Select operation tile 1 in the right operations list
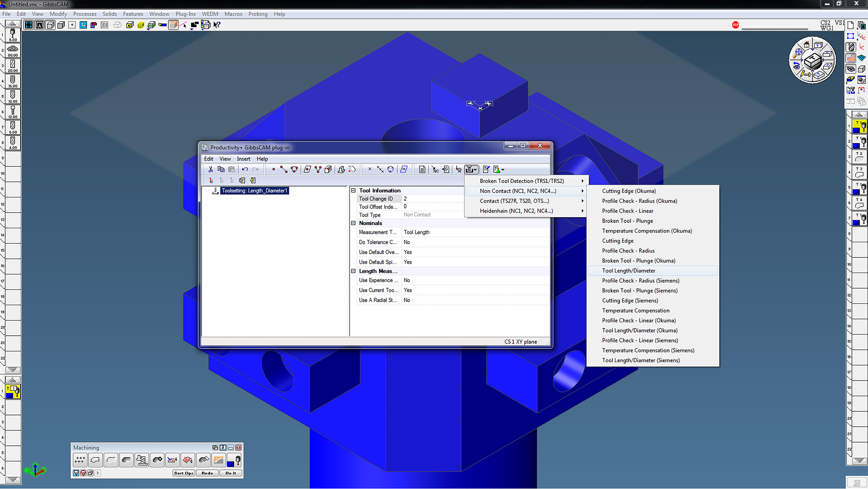Image resolution: width=868 pixels, height=489 pixels. 859,126
